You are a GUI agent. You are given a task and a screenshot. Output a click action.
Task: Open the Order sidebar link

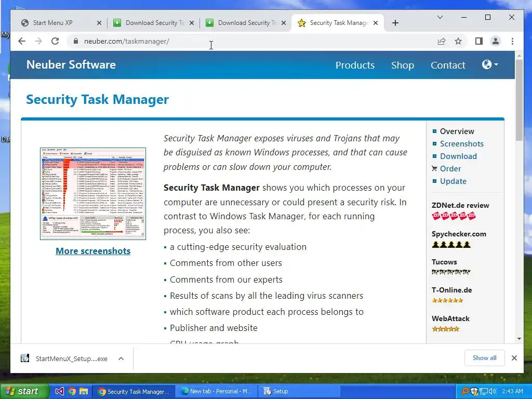tap(450, 169)
